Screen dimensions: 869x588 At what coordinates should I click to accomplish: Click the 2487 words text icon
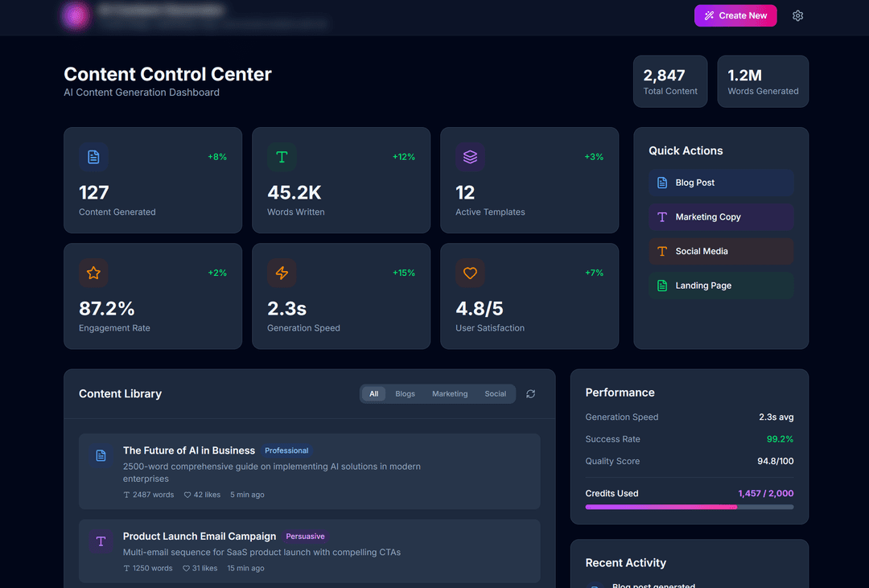[126, 495]
